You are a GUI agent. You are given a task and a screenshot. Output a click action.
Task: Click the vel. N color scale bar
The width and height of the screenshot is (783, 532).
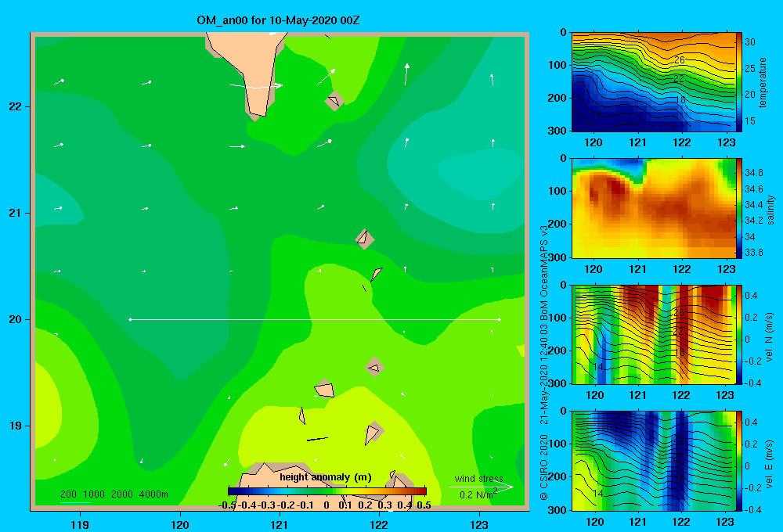pos(739,334)
